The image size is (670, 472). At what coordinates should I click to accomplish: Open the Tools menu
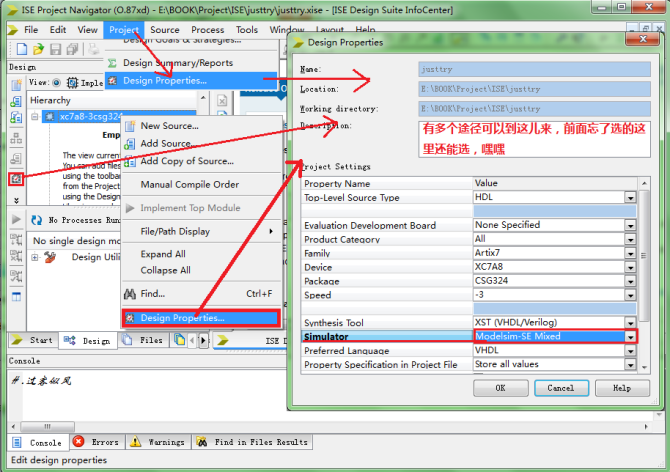[247, 29]
